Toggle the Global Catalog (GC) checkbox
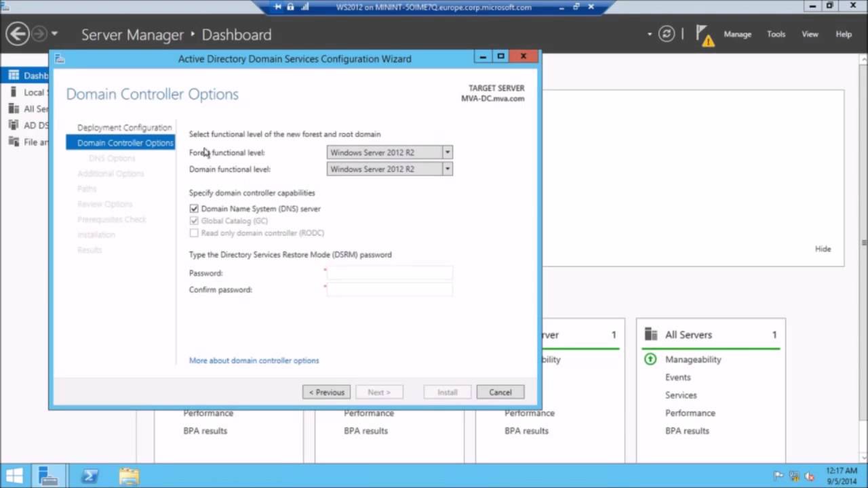868x488 pixels. 194,221
